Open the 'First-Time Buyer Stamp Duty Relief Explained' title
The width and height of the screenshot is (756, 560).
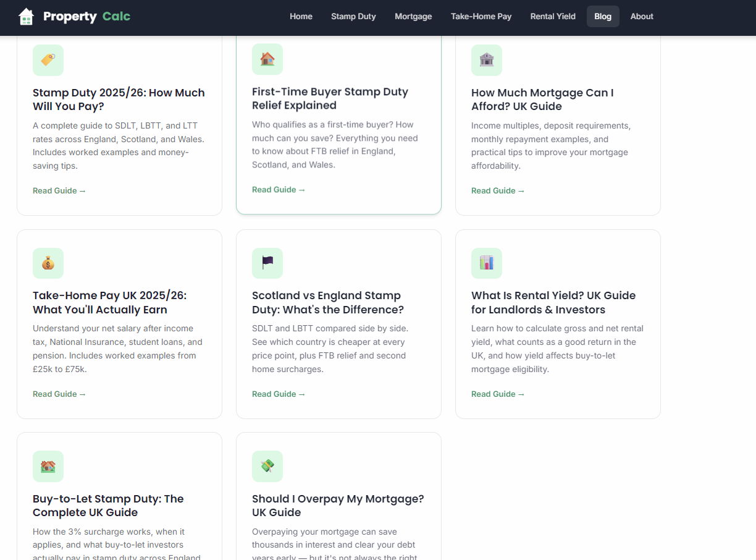coord(330,98)
